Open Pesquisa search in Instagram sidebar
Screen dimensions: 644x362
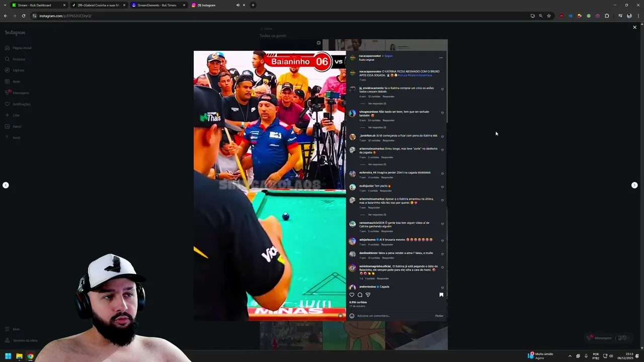point(15,59)
